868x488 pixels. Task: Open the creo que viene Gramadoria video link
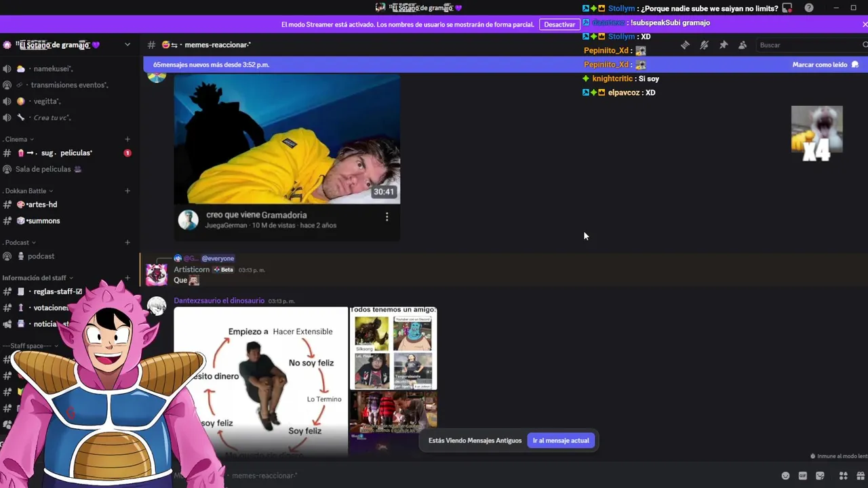pos(256,215)
